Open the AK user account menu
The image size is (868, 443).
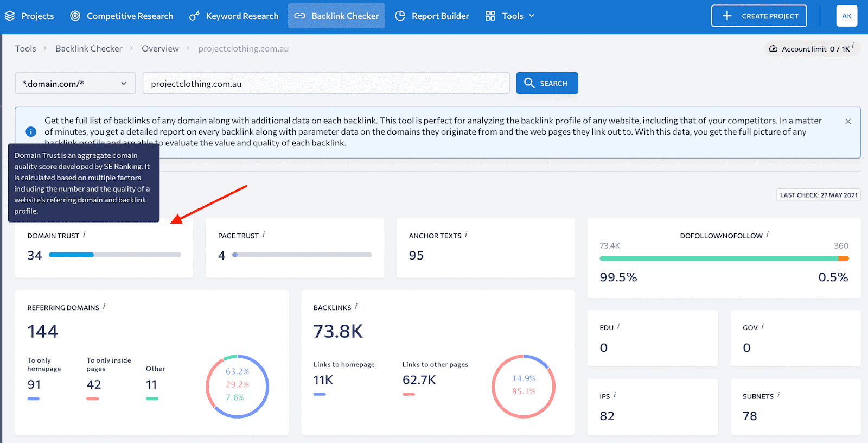(x=846, y=16)
